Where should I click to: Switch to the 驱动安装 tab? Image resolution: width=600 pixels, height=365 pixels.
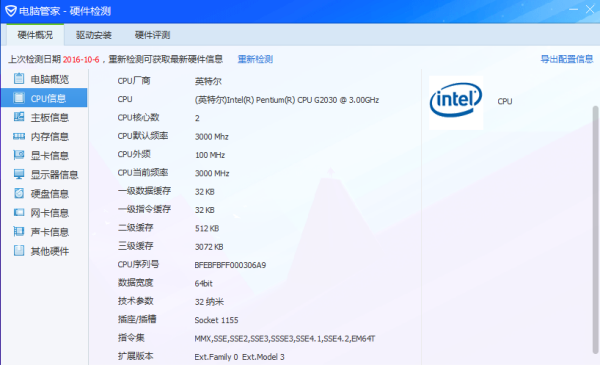[93, 35]
